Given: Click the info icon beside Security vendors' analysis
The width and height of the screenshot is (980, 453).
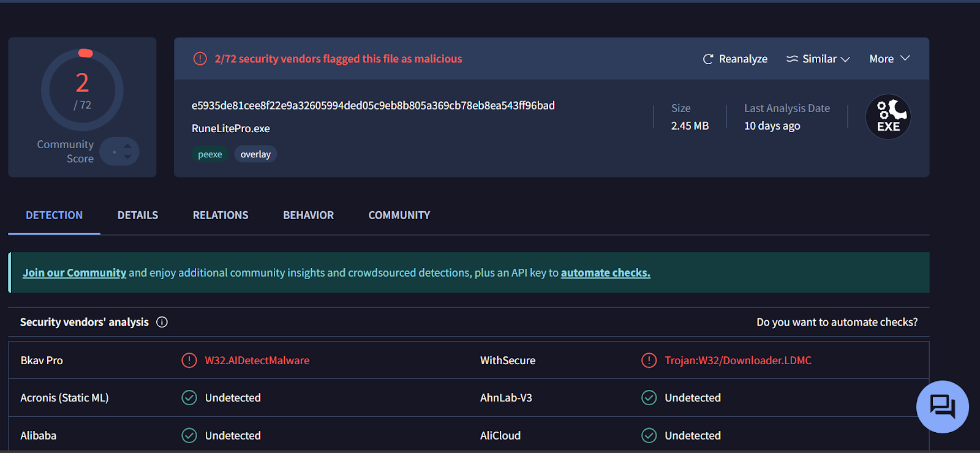Looking at the screenshot, I should [x=162, y=322].
